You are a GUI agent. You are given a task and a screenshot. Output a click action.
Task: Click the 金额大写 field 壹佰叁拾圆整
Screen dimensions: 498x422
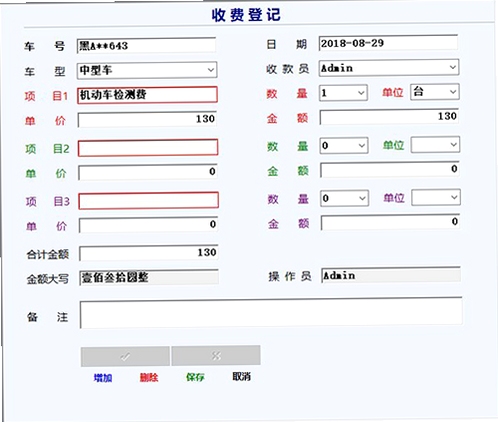[x=149, y=278]
